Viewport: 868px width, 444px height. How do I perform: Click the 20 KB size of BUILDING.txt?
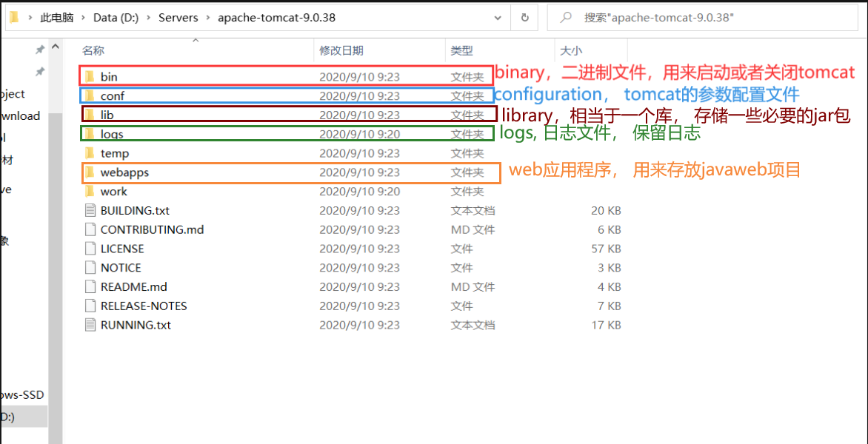606,211
